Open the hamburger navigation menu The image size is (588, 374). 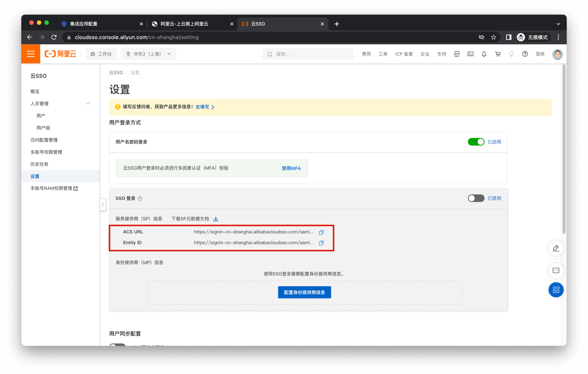(31, 54)
